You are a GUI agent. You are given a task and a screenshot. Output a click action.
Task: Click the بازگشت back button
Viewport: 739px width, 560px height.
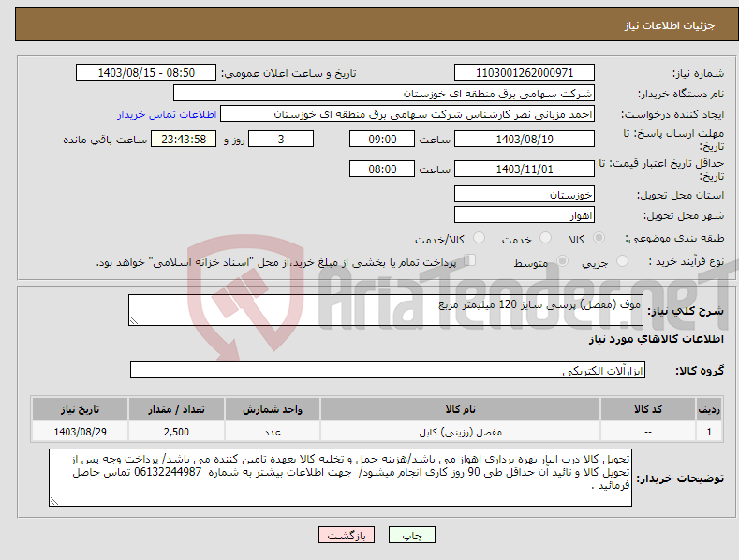pos(347,535)
